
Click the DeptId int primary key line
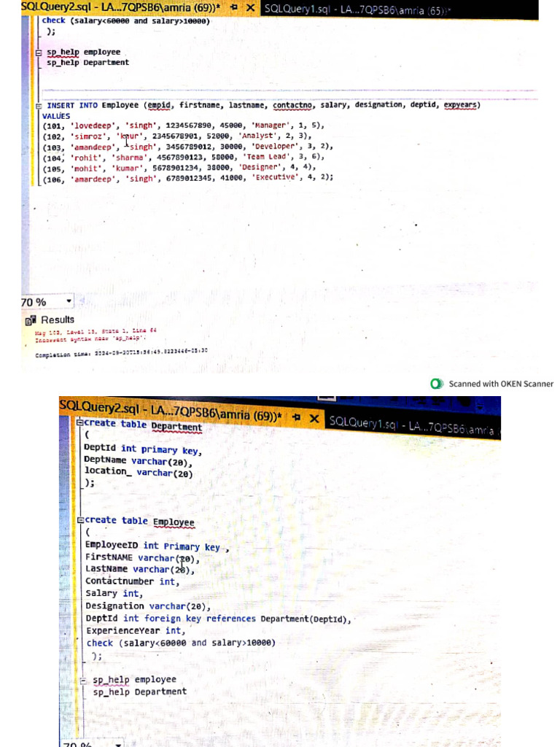pyautogui.click(x=143, y=449)
